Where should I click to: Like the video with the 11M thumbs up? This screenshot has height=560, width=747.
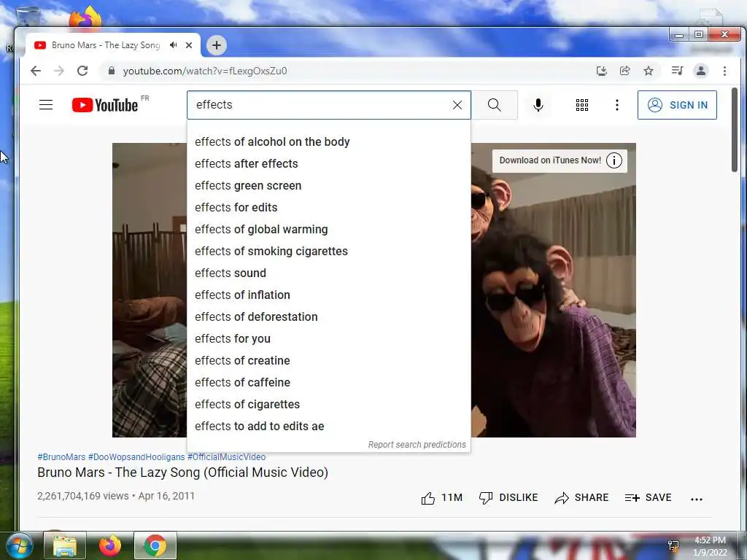pos(441,497)
